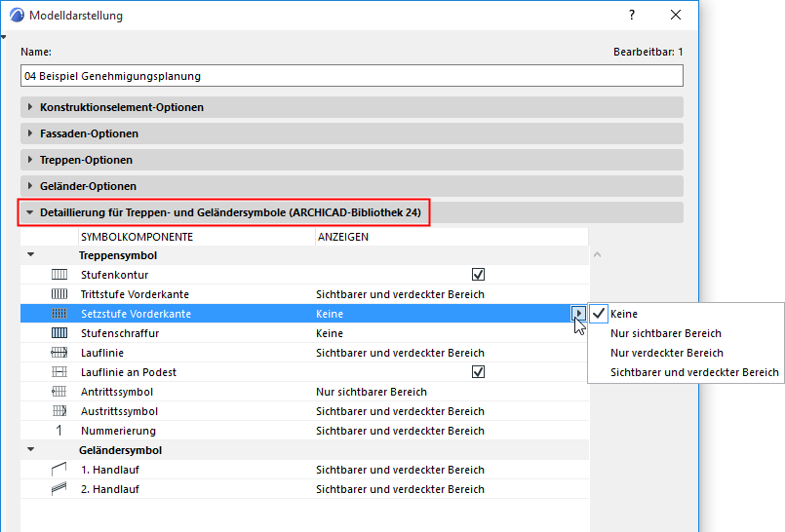The image size is (785, 532).
Task: Click the Austrittssymbol icon
Action: [59, 411]
